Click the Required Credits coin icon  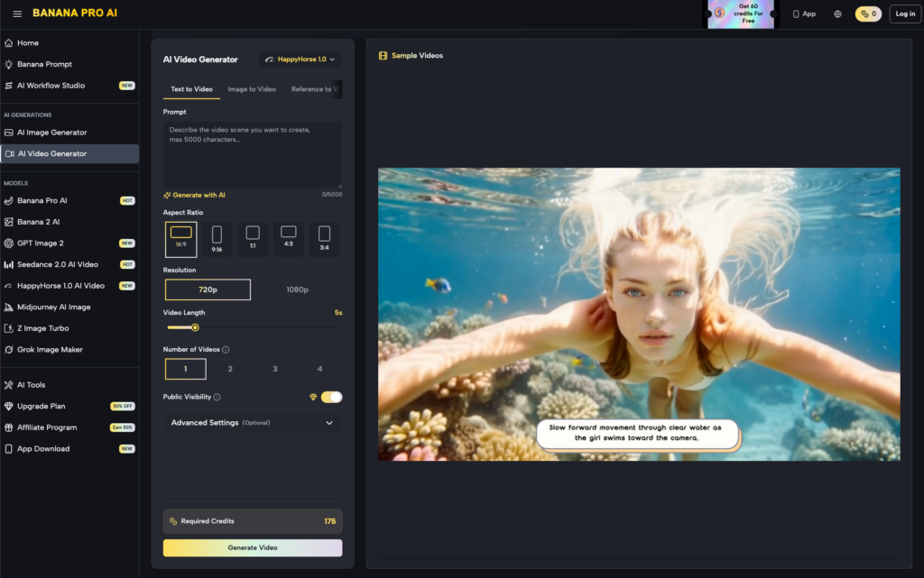(173, 521)
